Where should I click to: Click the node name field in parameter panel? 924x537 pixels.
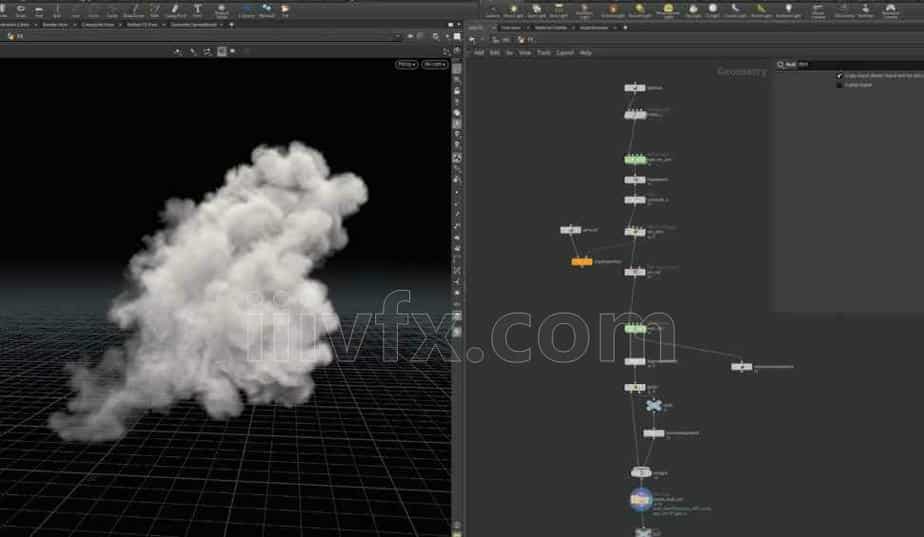(x=860, y=64)
